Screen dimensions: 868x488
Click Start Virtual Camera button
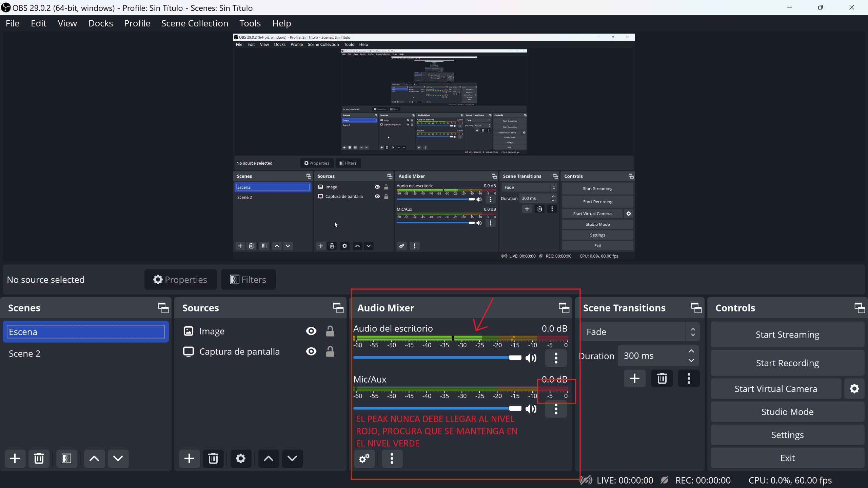coord(776,389)
